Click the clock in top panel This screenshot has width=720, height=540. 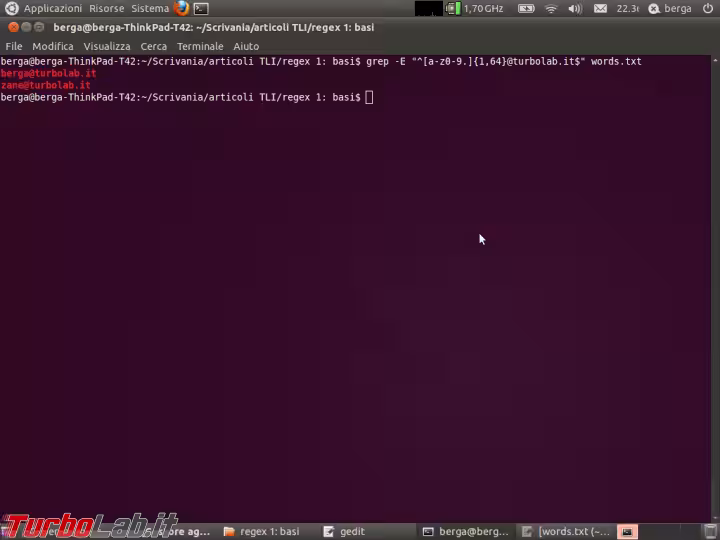click(x=627, y=8)
